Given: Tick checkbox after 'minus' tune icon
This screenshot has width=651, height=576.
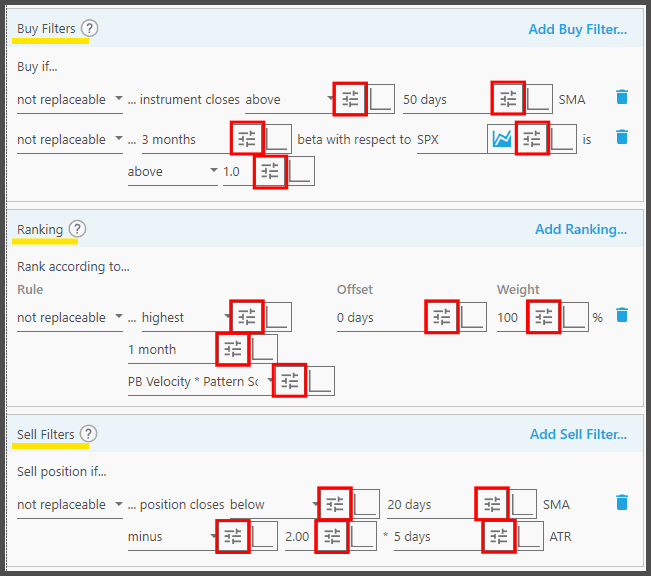Looking at the screenshot, I should coord(264,536).
